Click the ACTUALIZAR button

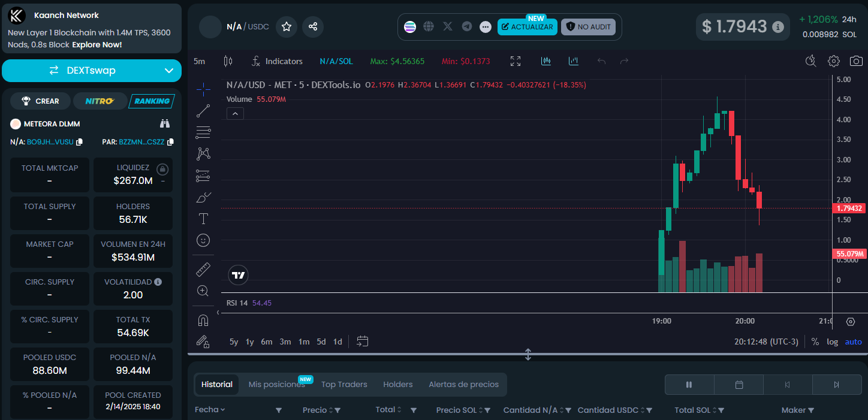click(527, 27)
